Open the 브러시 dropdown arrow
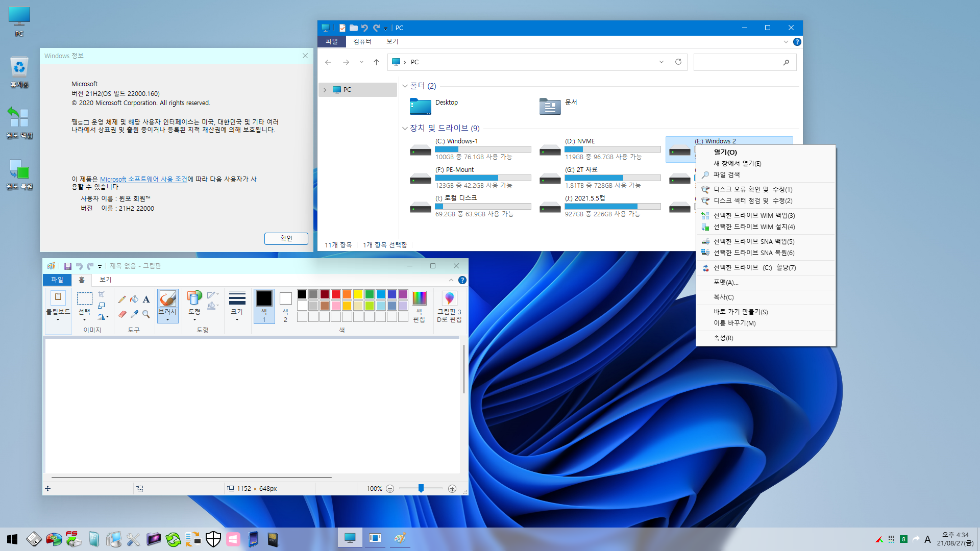Viewport: 980px width, 551px height. [x=167, y=315]
